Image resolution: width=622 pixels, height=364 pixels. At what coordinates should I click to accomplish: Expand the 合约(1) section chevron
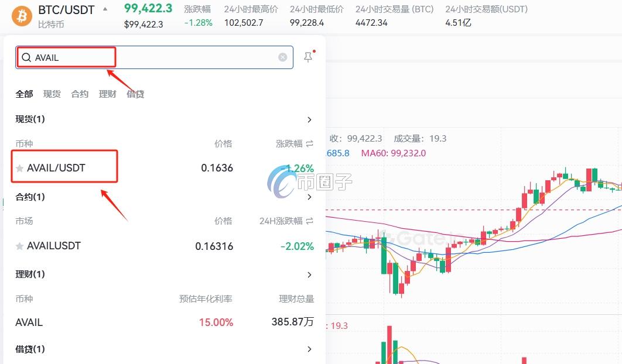point(309,197)
